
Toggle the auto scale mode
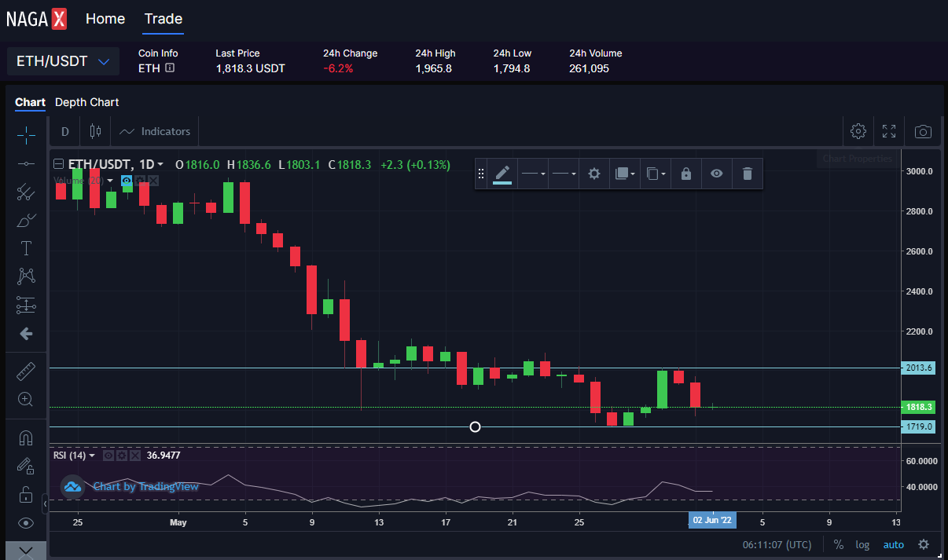(x=894, y=544)
